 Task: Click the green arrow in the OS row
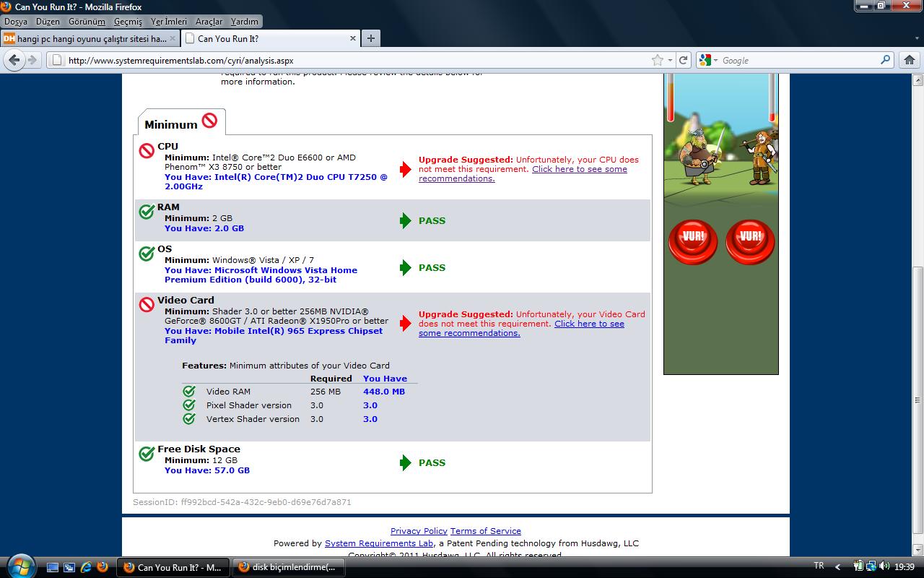[406, 267]
